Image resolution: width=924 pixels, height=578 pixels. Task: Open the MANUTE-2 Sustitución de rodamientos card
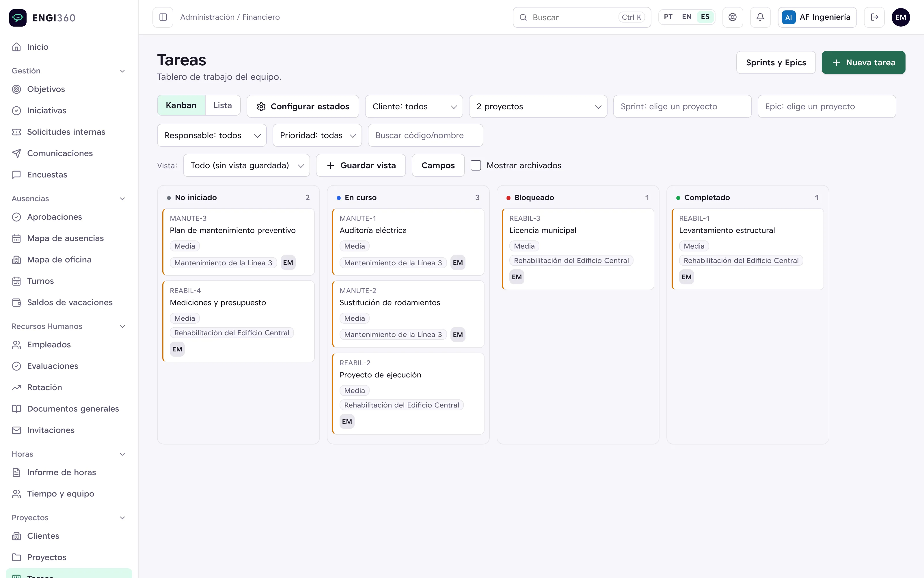click(x=408, y=314)
